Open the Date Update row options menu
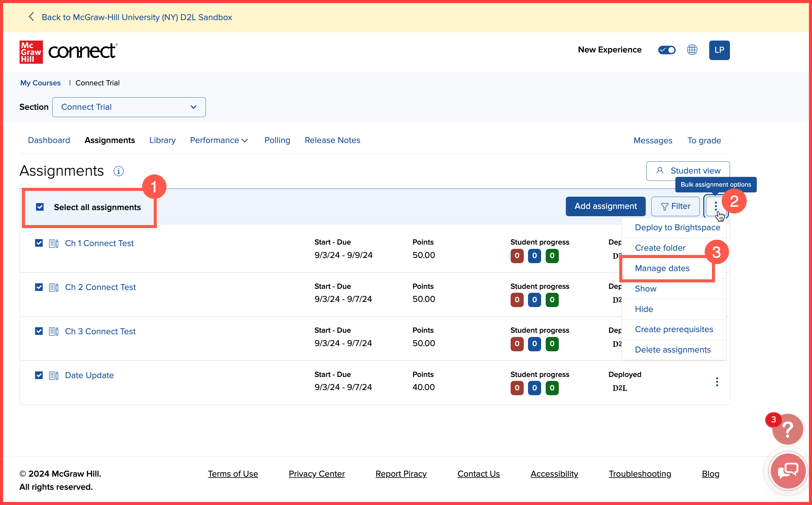812x505 pixels. tap(717, 381)
